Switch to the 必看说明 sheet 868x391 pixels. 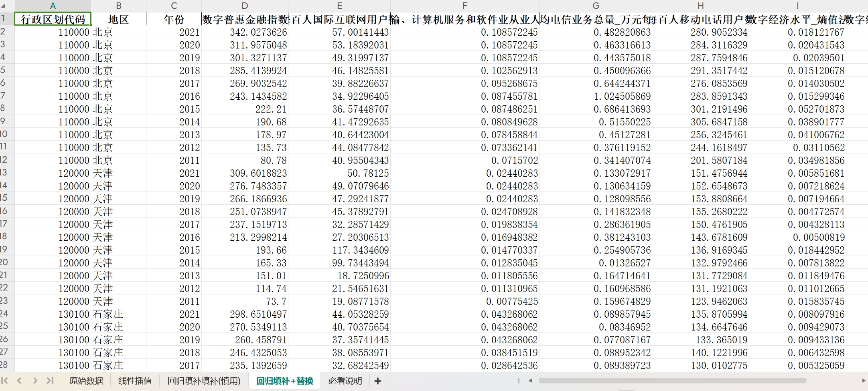(x=345, y=381)
